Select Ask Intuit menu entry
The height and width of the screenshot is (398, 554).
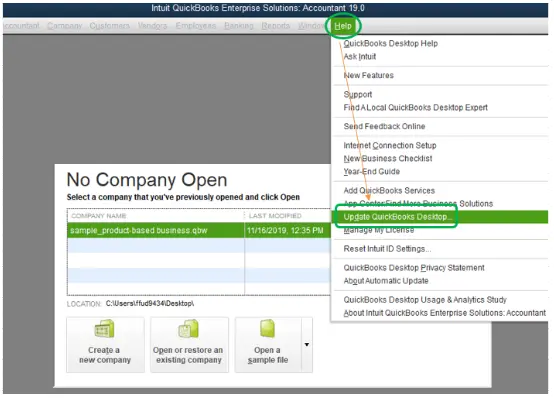coord(360,57)
